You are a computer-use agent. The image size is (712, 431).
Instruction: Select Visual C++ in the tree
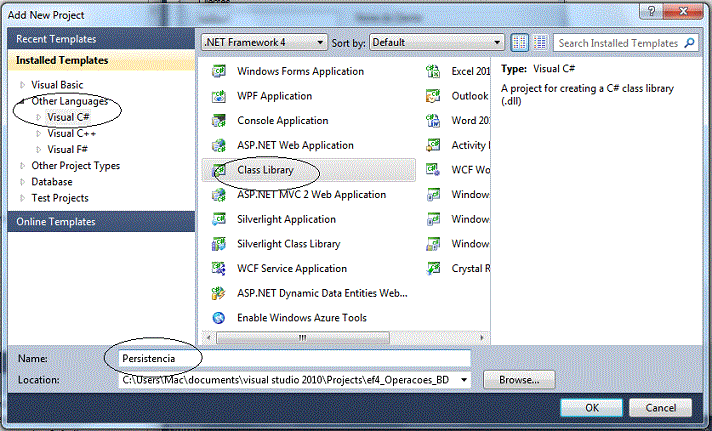coord(72,134)
